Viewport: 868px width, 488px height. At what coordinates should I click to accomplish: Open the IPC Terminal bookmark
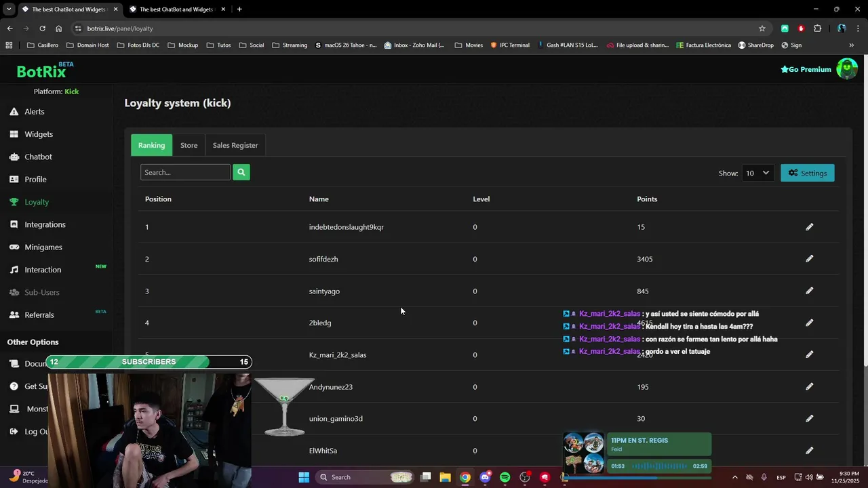tap(509, 45)
